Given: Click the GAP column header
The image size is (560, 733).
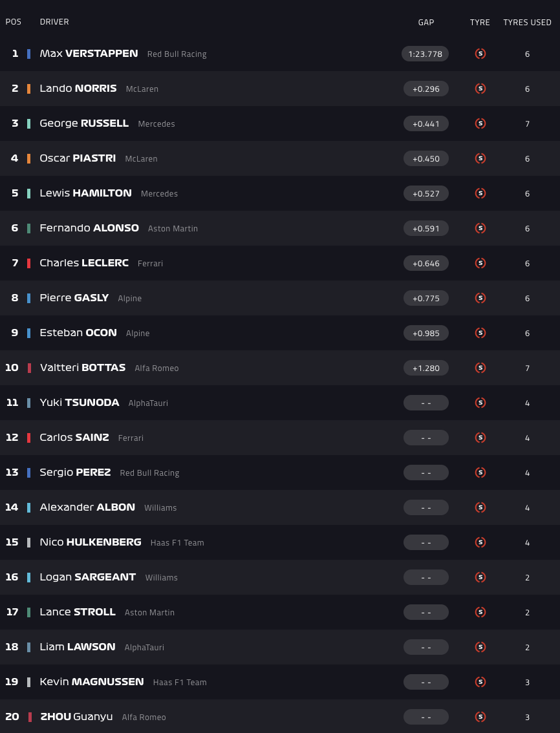Looking at the screenshot, I should [x=426, y=22].
